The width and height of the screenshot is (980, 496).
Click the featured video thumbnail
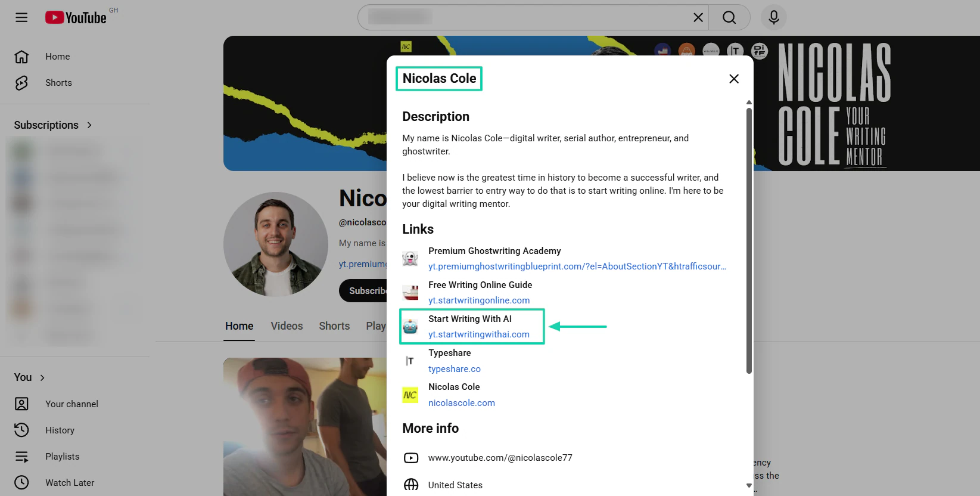(305, 427)
